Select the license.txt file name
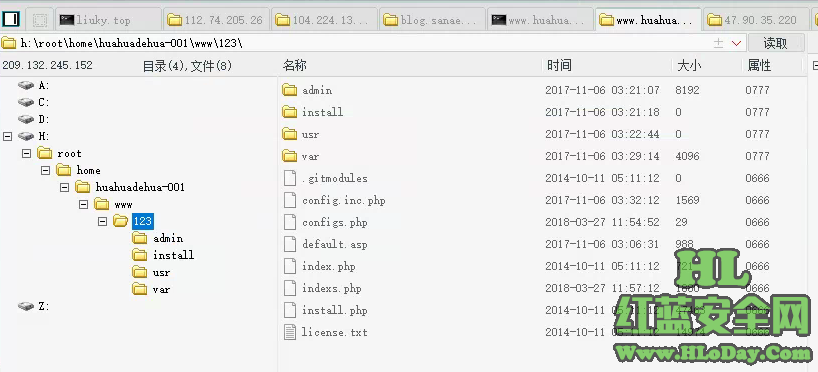This screenshot has height=372, width=818. tap(334, 332)
